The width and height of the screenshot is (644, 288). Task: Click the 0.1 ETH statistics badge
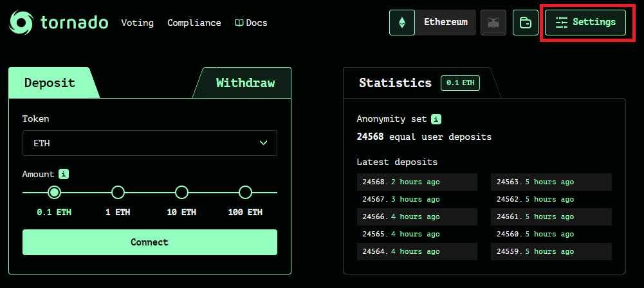point(460,83)
